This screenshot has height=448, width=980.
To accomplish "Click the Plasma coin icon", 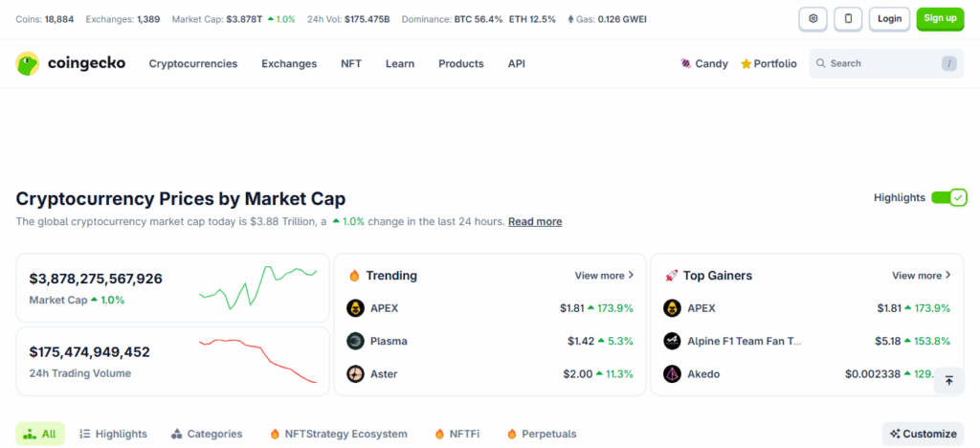I will click(355, 341).
